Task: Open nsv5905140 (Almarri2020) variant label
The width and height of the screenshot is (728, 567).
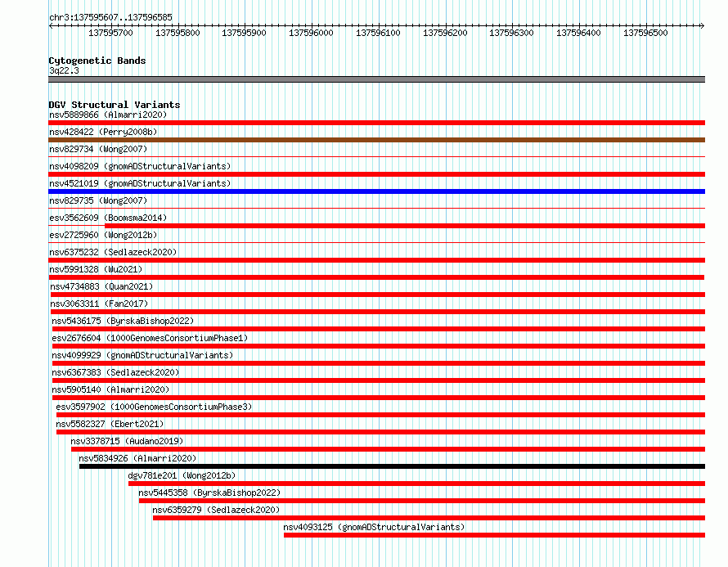Action: [110, 389]
